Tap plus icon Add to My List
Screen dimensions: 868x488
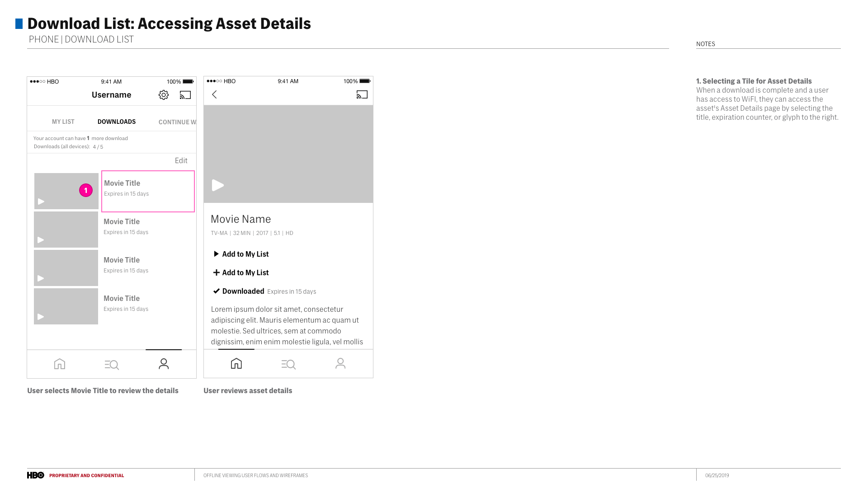[241, 272]
